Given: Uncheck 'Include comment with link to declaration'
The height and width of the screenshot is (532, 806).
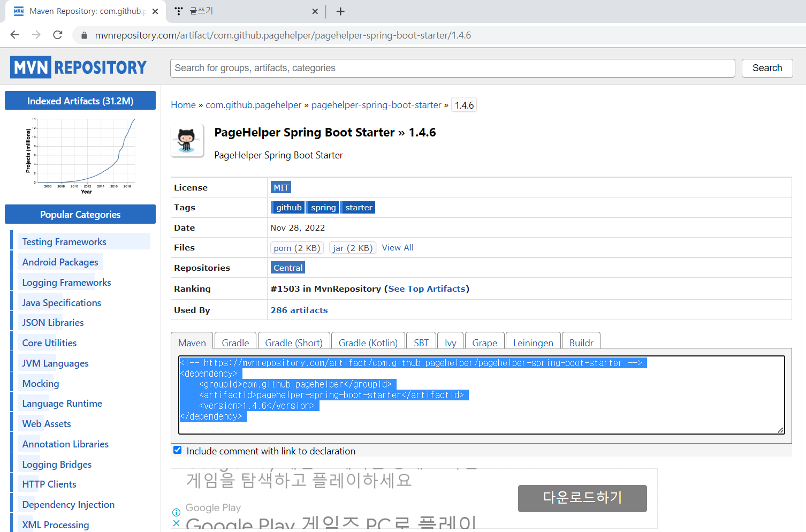Looking at the screenshot, I should pos(177,450).
